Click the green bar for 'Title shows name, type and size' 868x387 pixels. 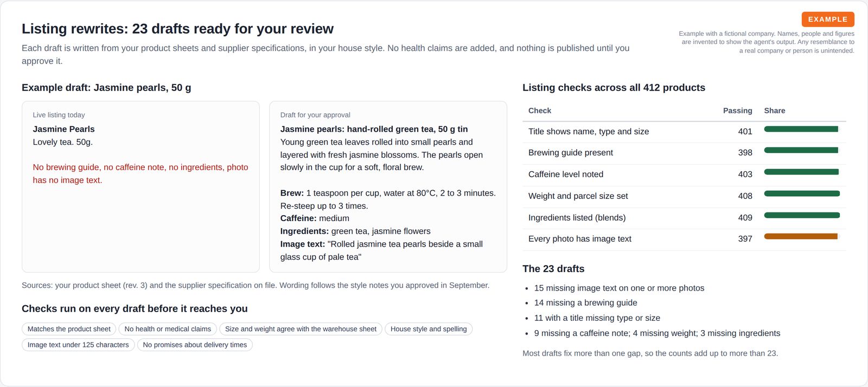click(801, 129)
